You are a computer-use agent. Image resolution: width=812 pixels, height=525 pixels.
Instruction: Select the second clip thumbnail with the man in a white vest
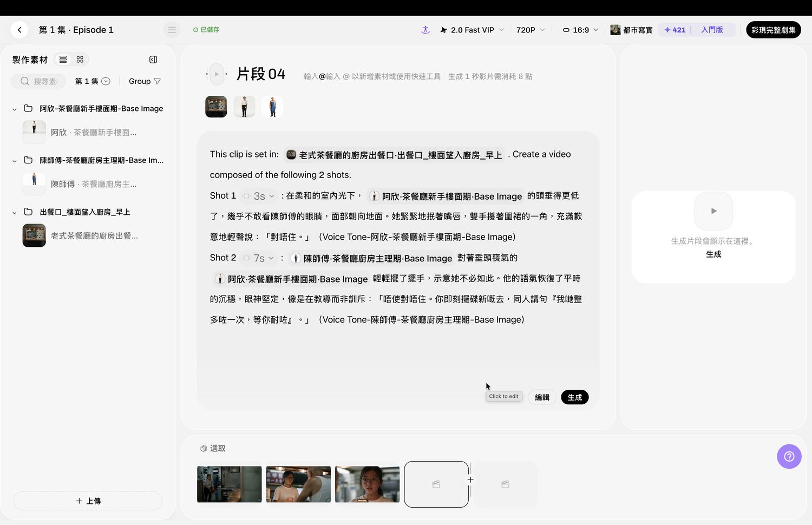pyautogui.click(x=298, y=484)
